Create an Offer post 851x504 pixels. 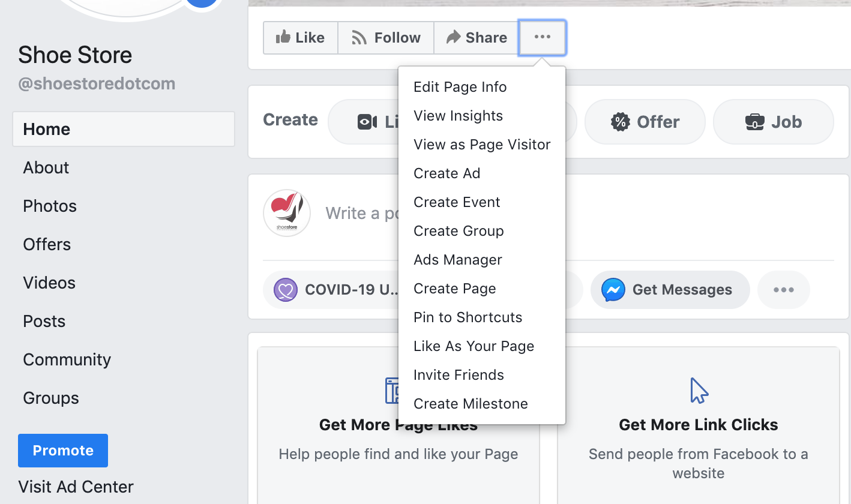[645, 122]
